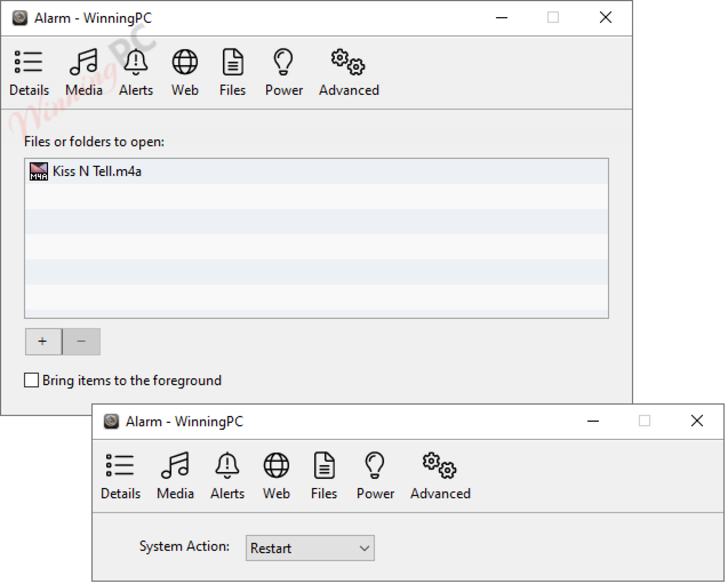Click the M4A file type icon thumbnail

pyautogui.click(x=38, y=171)
